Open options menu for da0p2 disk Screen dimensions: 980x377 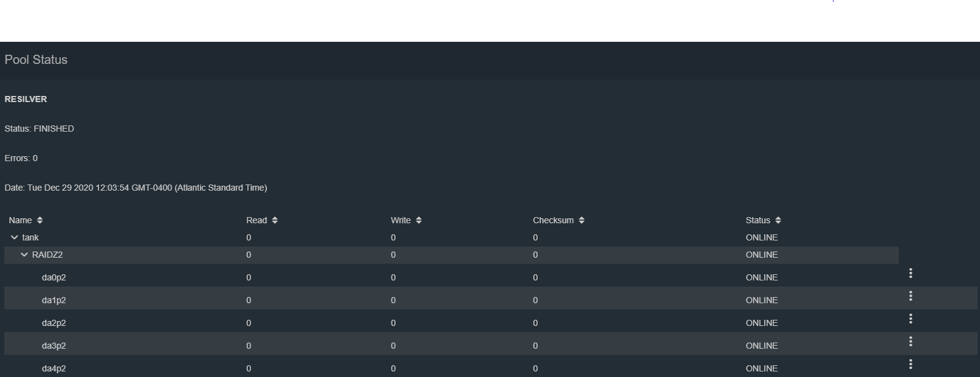point(910,273)
